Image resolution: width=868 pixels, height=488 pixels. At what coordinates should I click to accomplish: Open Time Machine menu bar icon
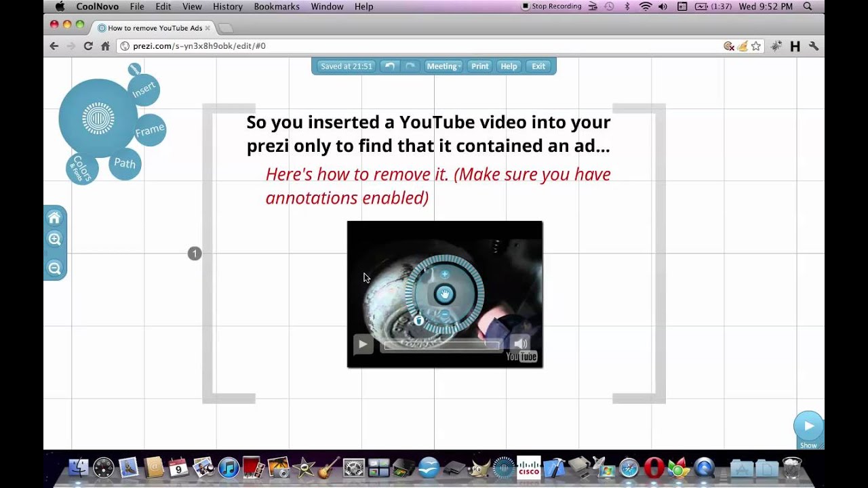(609, 7)
